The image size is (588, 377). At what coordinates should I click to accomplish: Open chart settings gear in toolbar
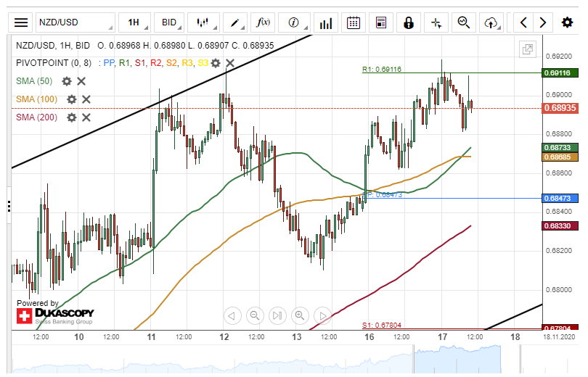pos(567,22)
